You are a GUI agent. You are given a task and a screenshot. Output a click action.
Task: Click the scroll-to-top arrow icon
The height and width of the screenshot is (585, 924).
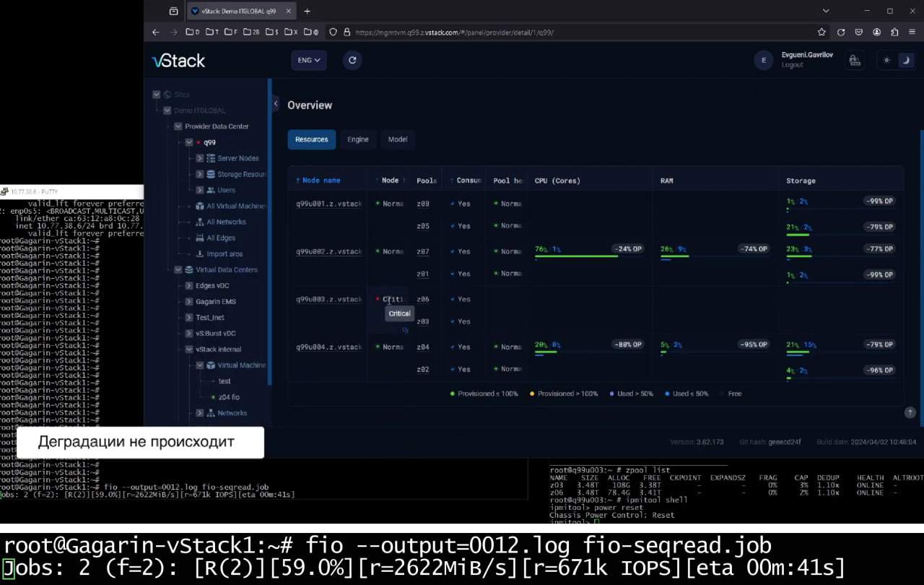910,412
